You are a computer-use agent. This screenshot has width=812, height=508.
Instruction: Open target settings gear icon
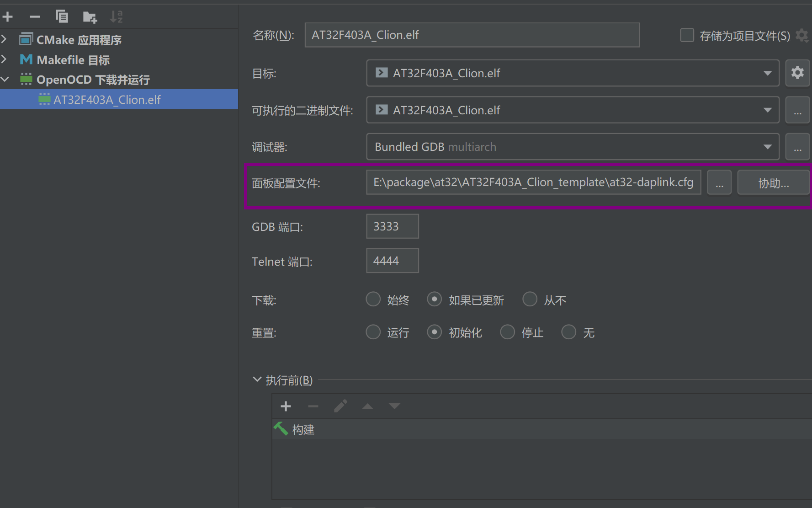797,73
